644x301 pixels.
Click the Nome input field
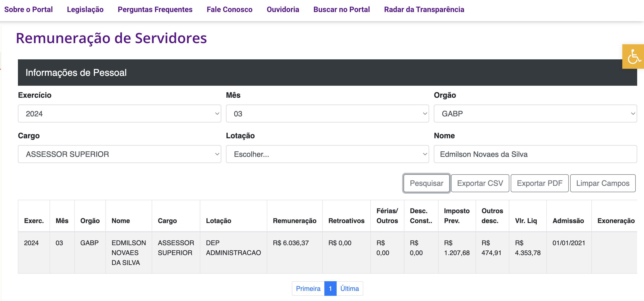point(535,154)
